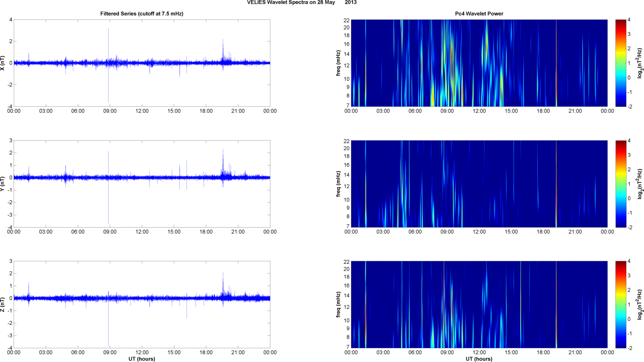Click inside the Z component filtered series plot
This screenshot has height=362, width=644.
[x=142, y=305]
